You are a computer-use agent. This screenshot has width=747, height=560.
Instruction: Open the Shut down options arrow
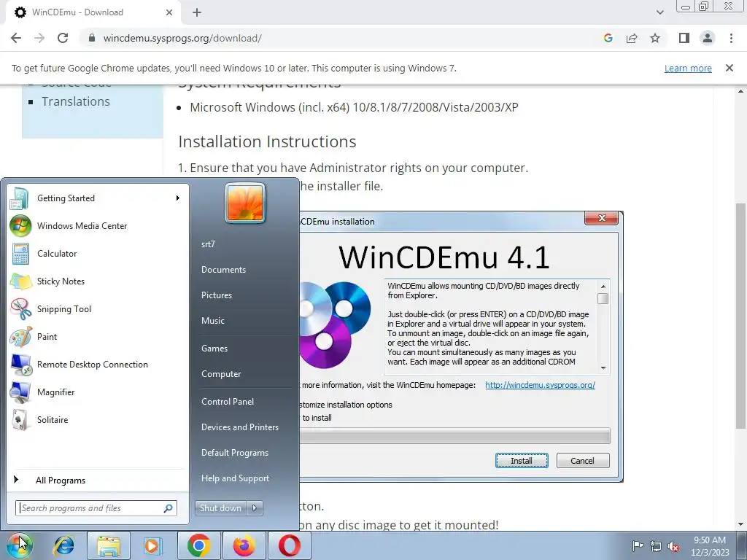click(255, 508)
